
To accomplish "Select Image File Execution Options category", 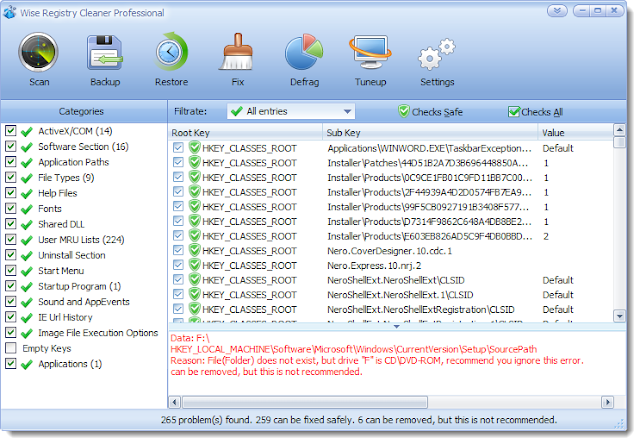I will click(x=98, y=333).
